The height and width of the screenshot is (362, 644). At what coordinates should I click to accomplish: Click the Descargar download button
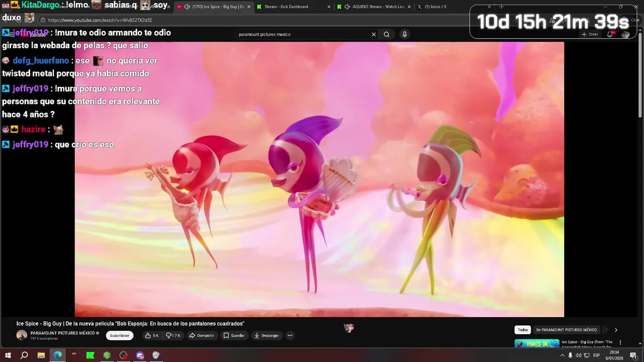click(267, 335)
